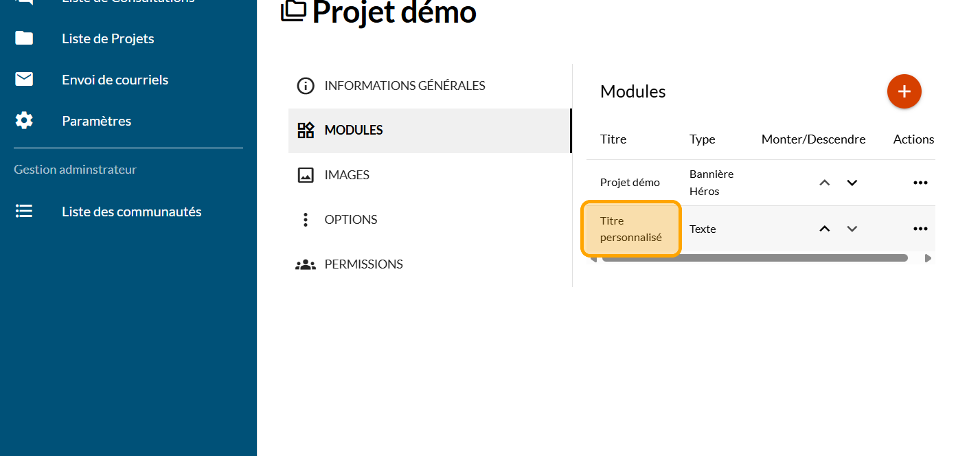980x456 pixels.
Task: Switch to the Images tab
Action: (x=347, y=175)
